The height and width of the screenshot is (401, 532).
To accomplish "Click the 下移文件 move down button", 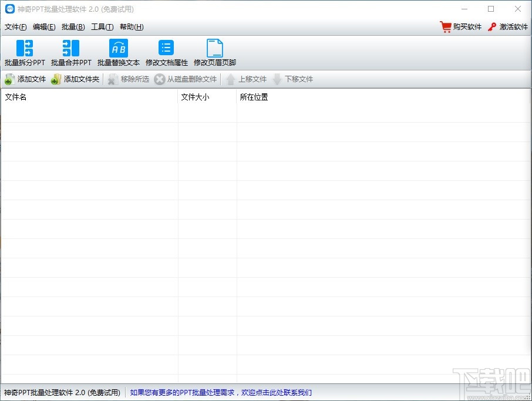I will click(x=292, y=79).
